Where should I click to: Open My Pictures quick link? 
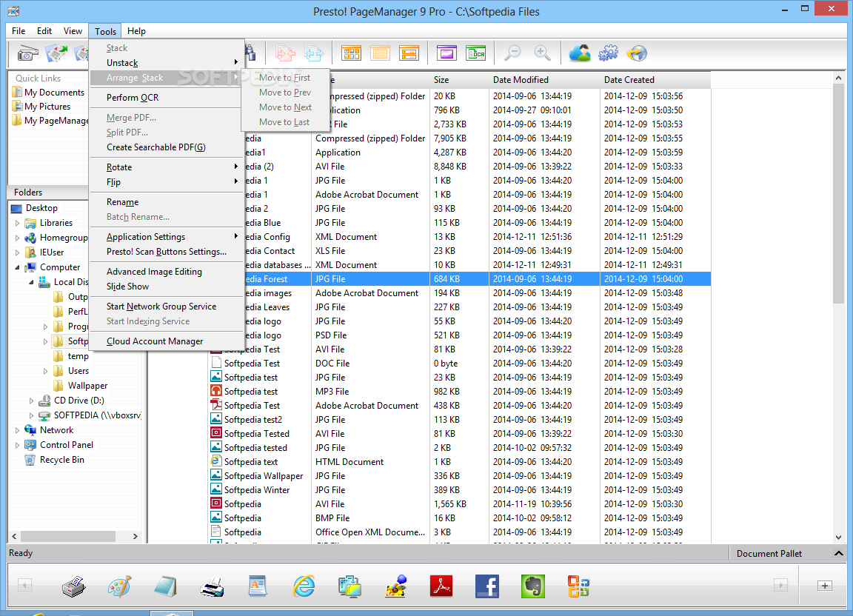(x=41, y=107)
